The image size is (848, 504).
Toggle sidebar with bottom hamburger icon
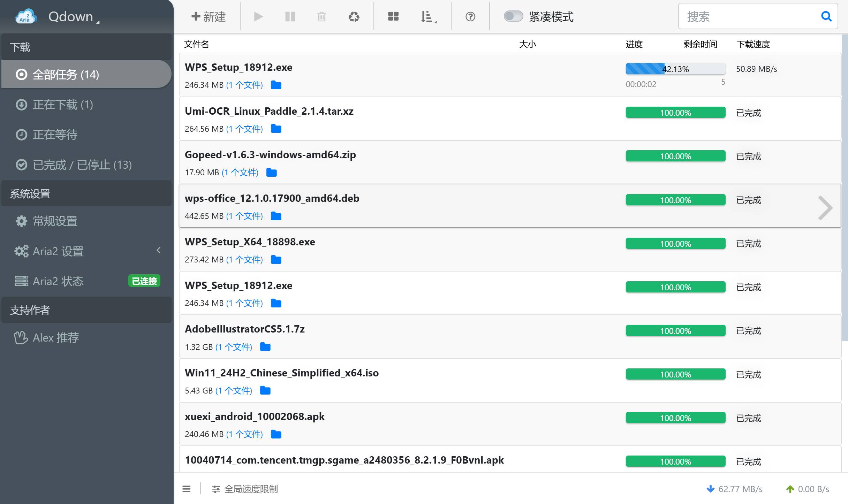[187, 489]
